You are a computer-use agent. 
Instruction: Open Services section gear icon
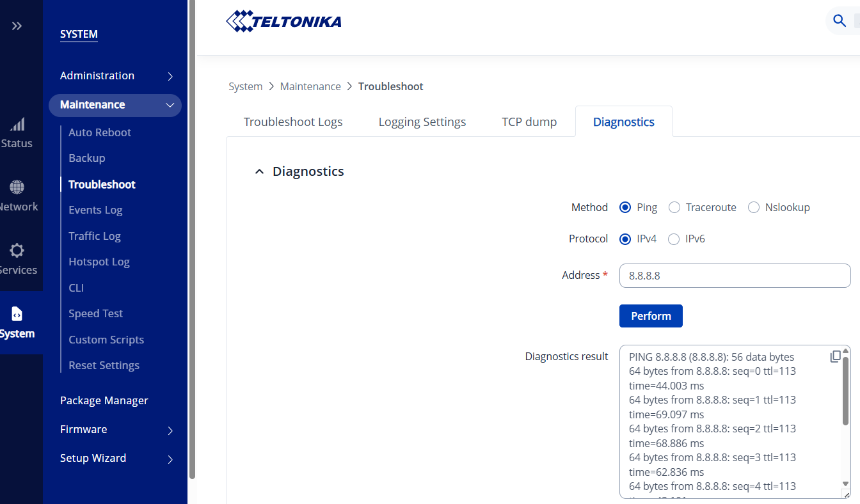pos(17,251)
